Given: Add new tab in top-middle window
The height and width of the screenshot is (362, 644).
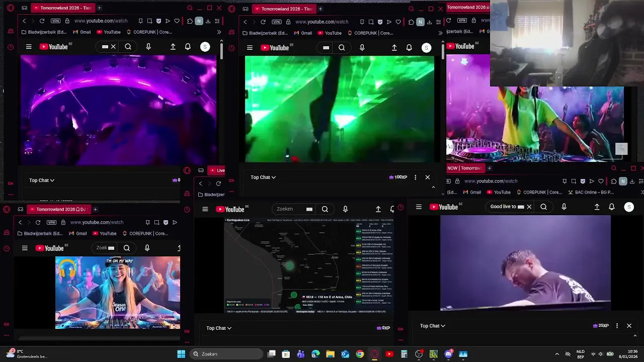Looking at the screenshot, I should pos(320,9).
